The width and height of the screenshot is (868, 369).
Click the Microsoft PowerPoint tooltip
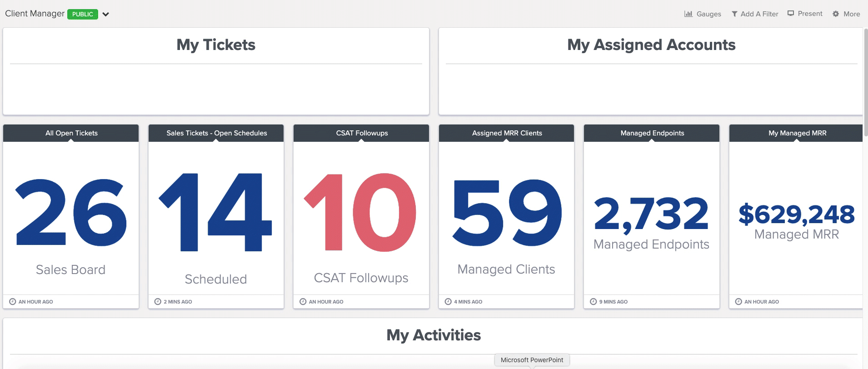[x=532, y=360]
